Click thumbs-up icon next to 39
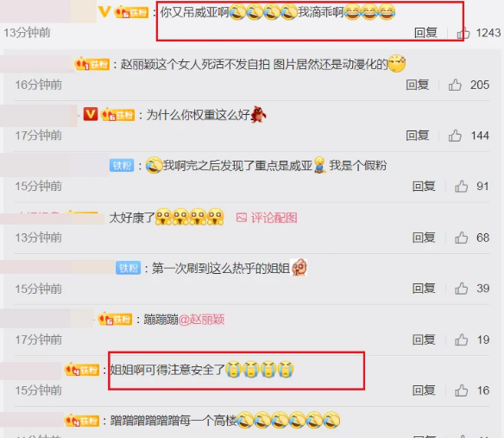Image resolution: width=504 pixels, height=438 pixels. (x=461, y=289)
